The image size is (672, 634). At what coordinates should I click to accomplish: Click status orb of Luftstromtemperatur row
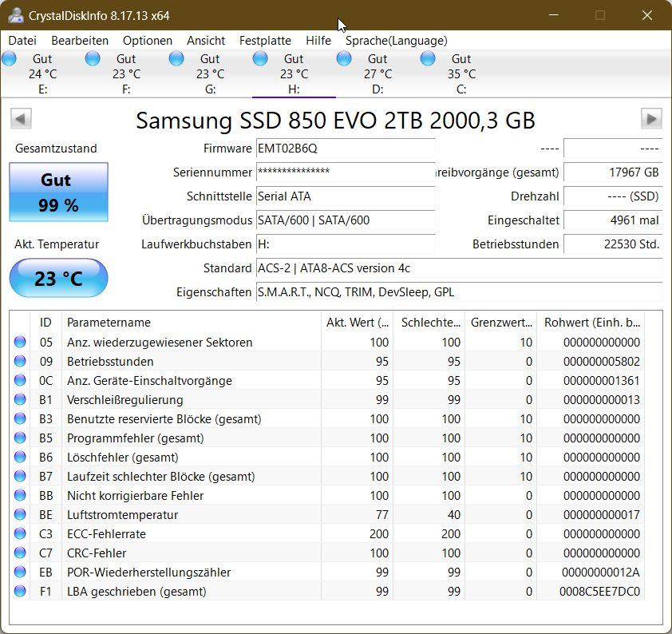[20, 514]
